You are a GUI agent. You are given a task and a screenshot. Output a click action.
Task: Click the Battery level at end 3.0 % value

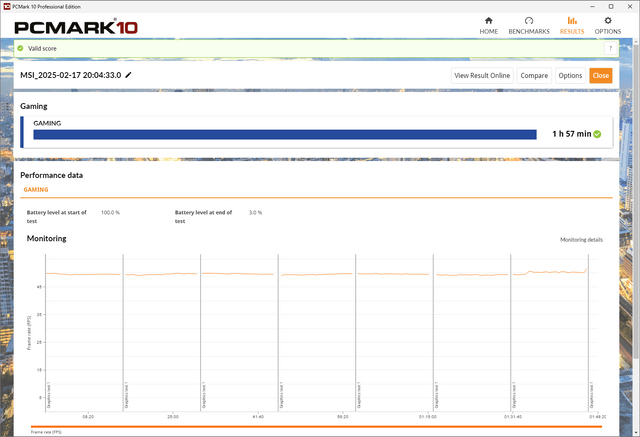pyautogui.click(x=256, y=213)
